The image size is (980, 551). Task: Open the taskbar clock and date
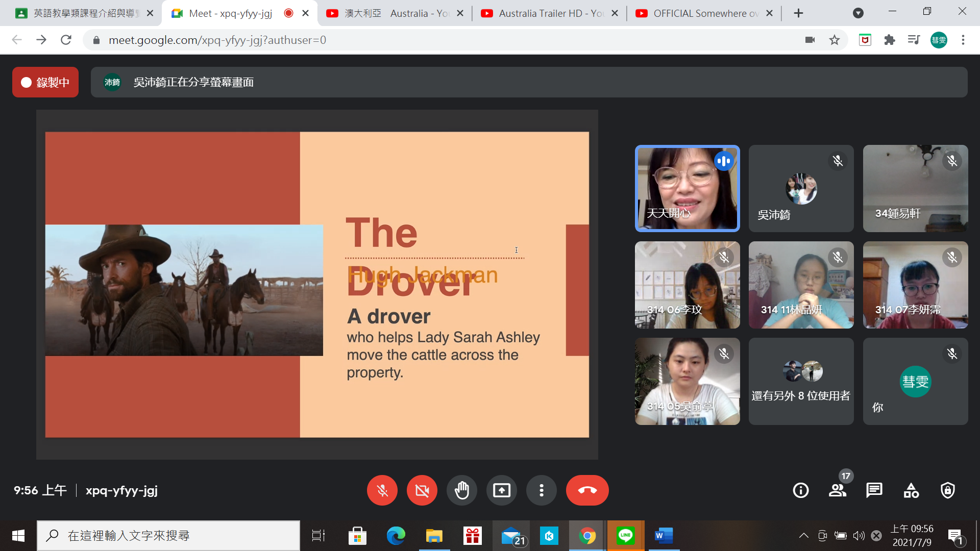[912, 536]
